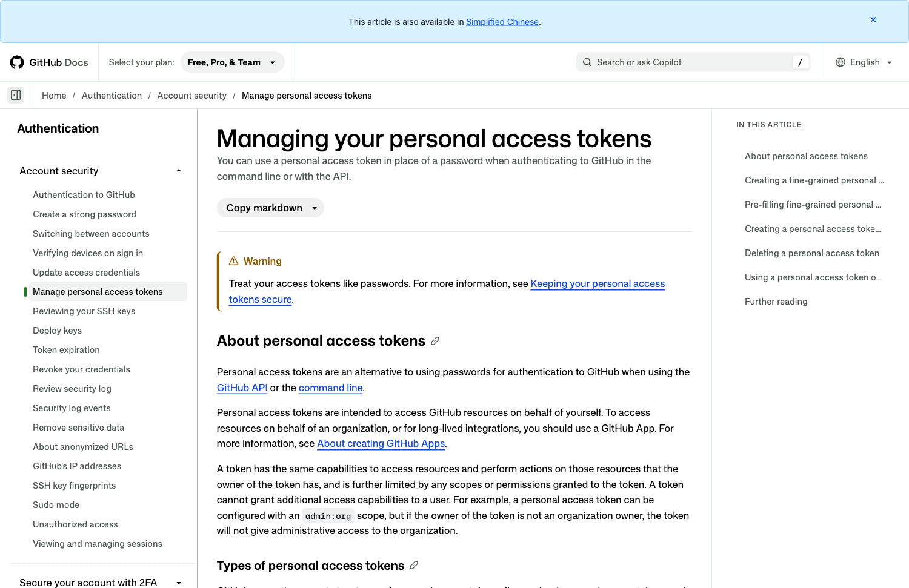Follow the About creating GitHub Apps link
Screen dimensions: 909x588
click(x=381, y=444)
